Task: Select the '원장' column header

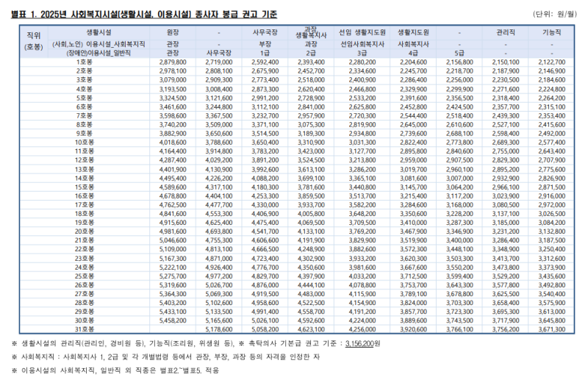Action: tap(173, 32)
